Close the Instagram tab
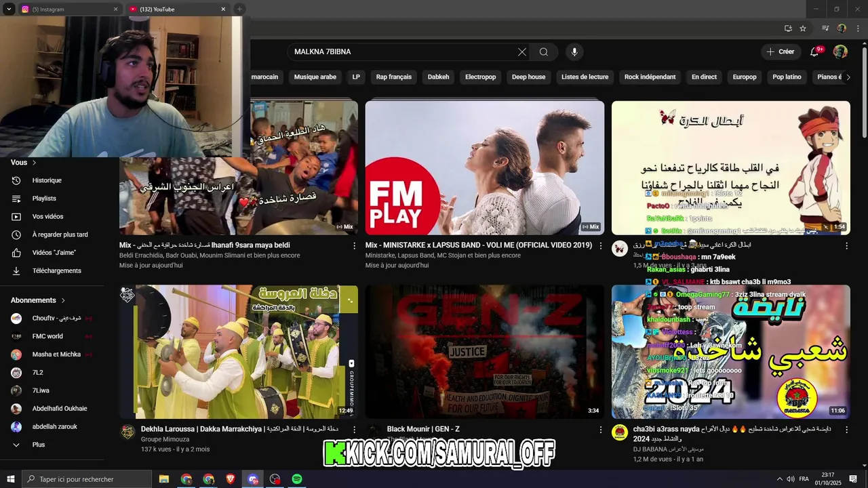 click(115, 9)
